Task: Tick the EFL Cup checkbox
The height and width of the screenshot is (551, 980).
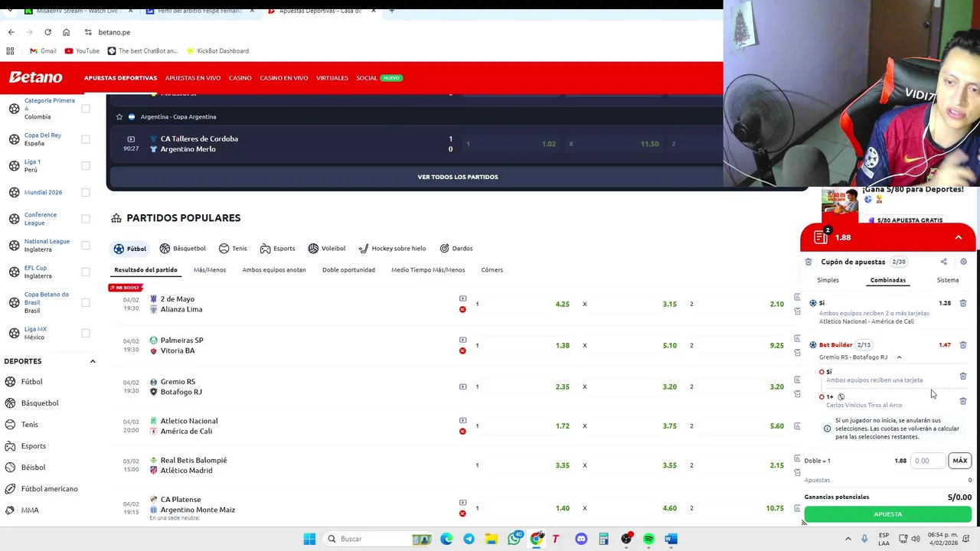Action: (86, 272)
